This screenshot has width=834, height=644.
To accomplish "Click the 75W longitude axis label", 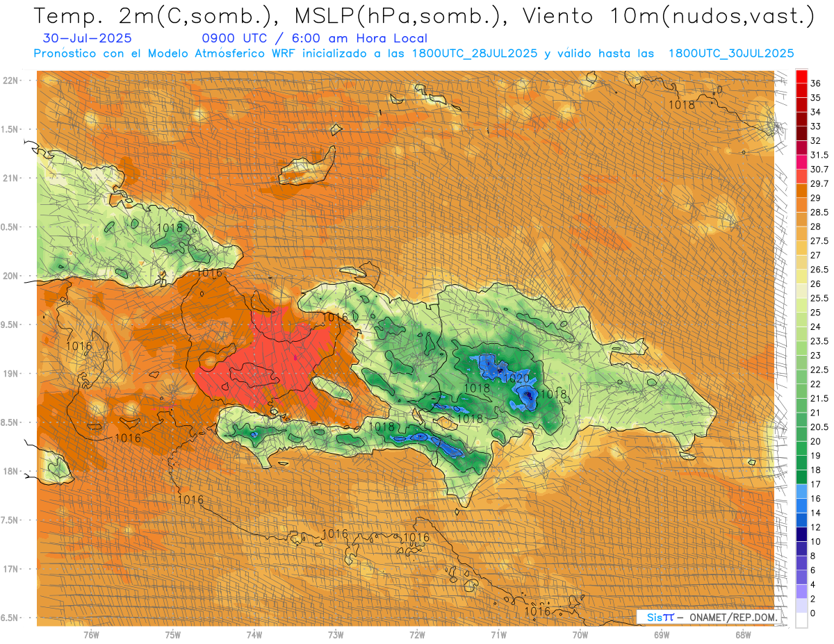I will click(173, 634).
